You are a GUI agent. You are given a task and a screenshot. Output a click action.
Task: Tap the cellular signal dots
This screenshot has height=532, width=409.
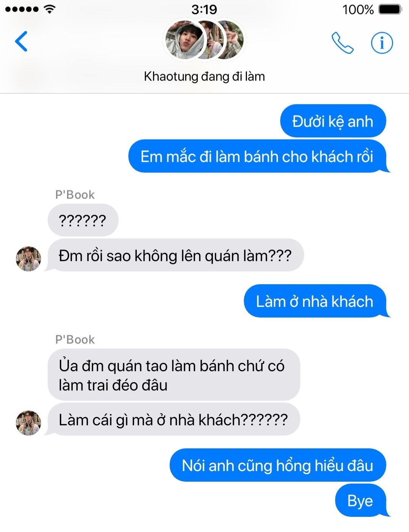coord(22,9)
